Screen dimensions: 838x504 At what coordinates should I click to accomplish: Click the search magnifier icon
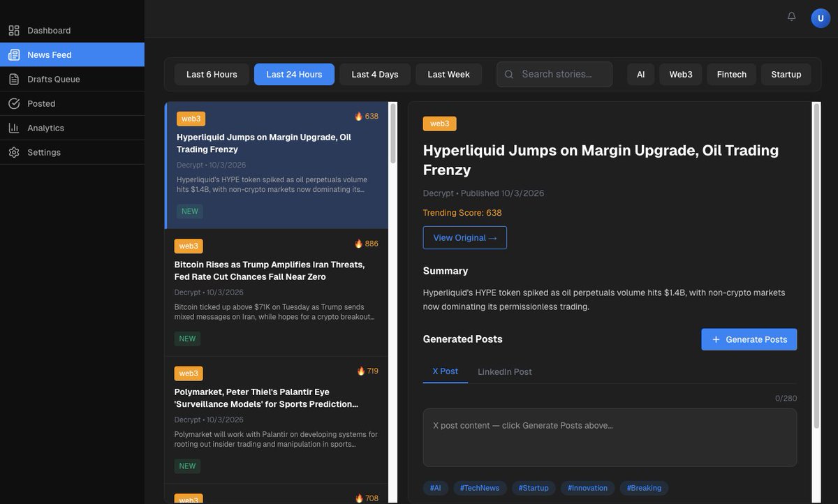[509, 75]
